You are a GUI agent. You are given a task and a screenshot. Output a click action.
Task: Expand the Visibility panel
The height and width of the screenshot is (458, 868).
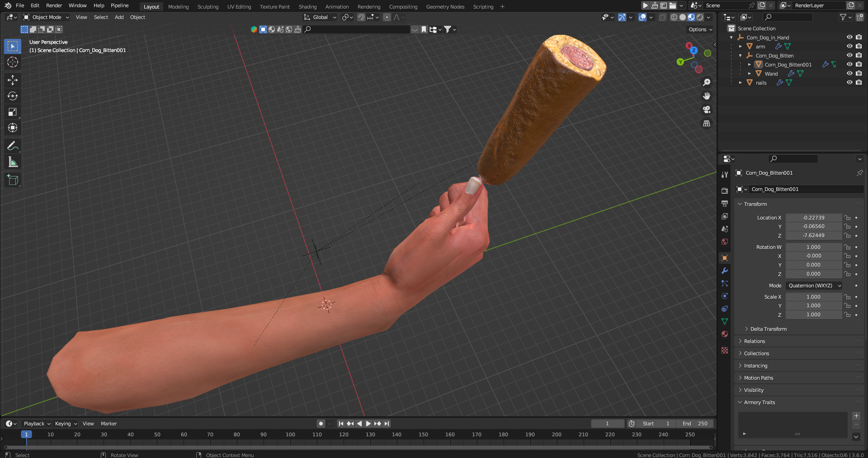tap(753, 390)
